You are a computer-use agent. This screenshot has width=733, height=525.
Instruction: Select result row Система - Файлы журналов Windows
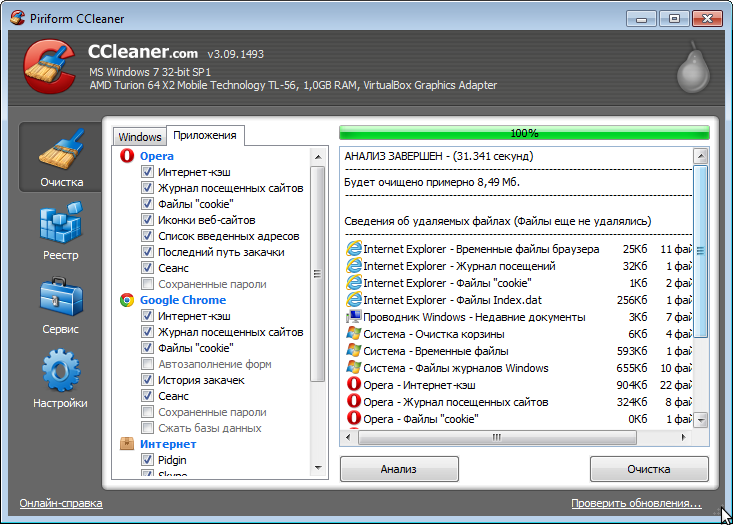click(519, 368)
